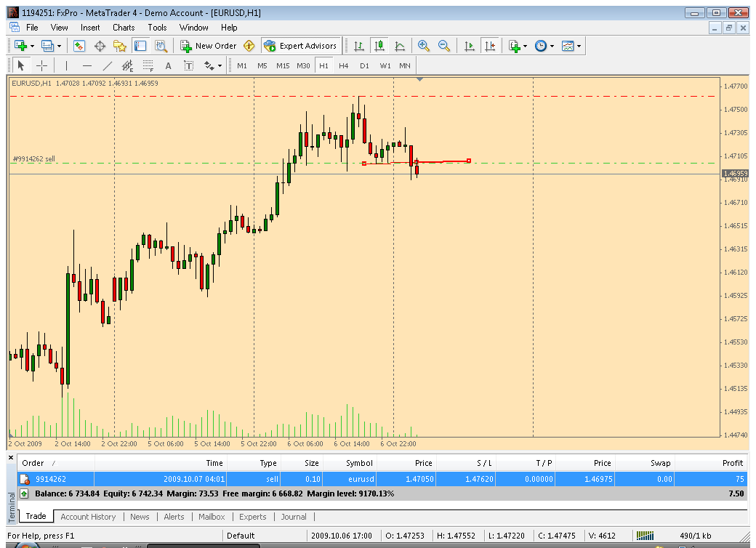Open the Tools menu

157,28
